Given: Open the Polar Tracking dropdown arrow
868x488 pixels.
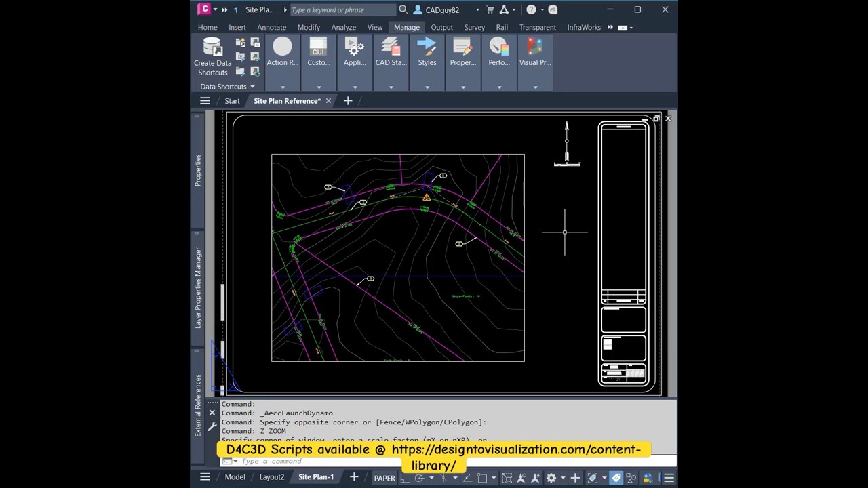Looking at the screenshot, I should (x=431, y=478).
